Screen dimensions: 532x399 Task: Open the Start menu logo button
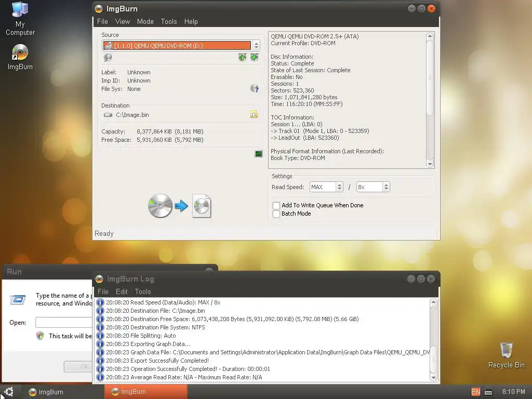8,392
